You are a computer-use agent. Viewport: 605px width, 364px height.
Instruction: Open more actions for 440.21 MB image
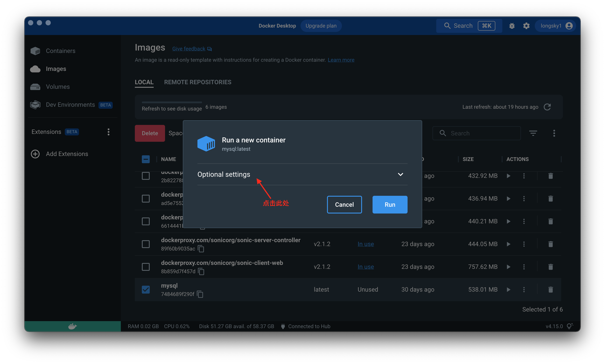click(524, 221)
